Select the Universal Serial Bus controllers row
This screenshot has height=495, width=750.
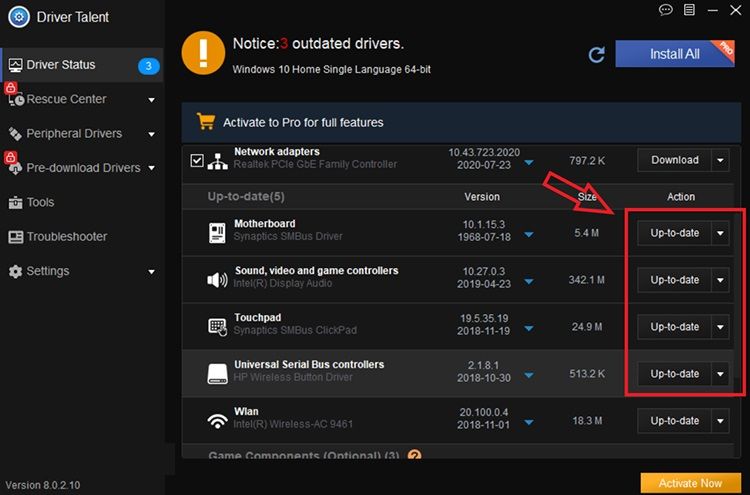tap(458, 374)
